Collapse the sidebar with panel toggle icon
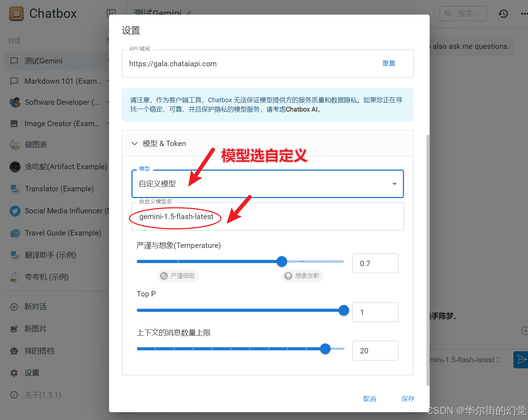Screen dimensions: 528x420 coord(111,14)
